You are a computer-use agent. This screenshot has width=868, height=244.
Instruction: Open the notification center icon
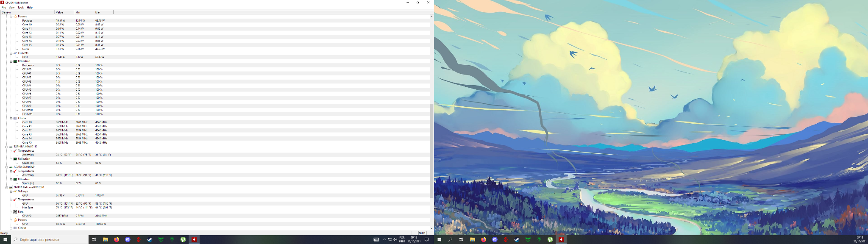pyautogui.click(x=427, y=239)
